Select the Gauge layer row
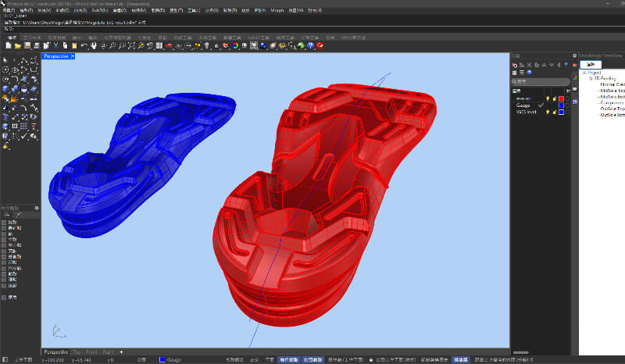625x364 pixels. point(523,105)
